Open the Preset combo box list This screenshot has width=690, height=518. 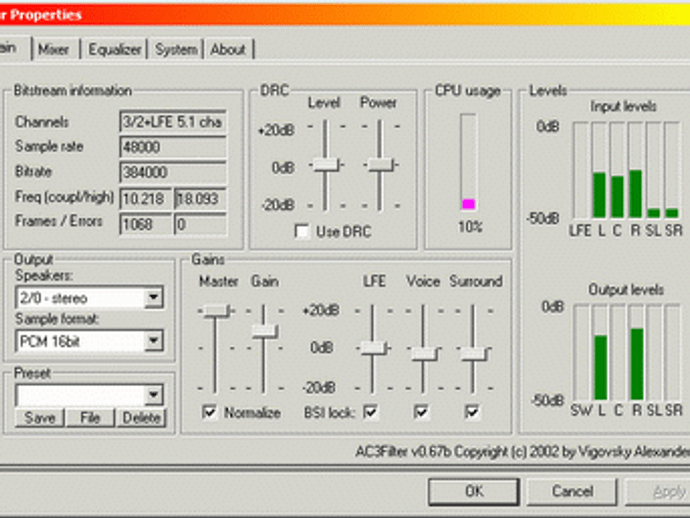(154, 395)
